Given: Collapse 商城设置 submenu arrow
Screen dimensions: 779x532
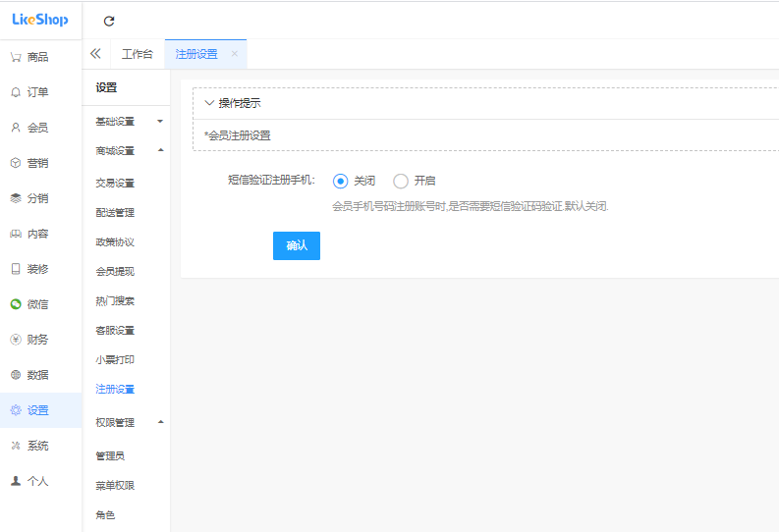Looking at the screenshot, I should tap(160, 150).
